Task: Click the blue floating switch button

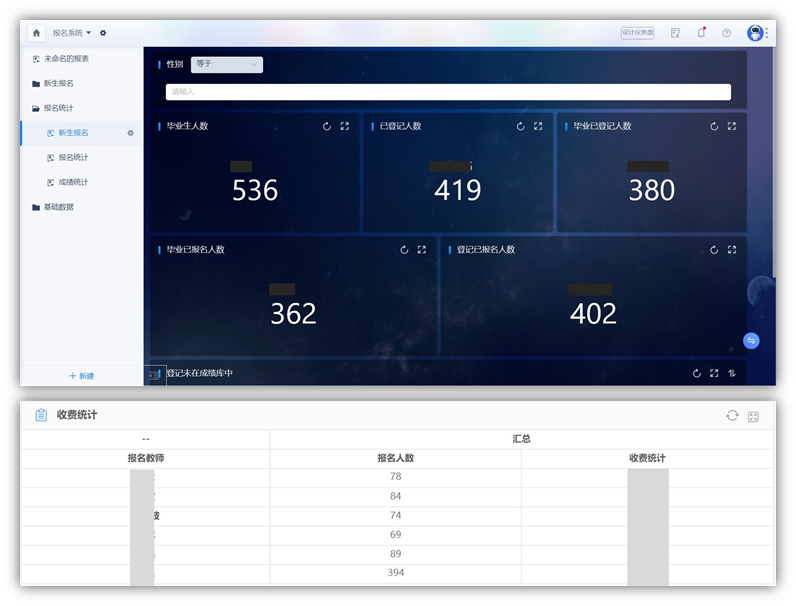Action: click(751, 341)
